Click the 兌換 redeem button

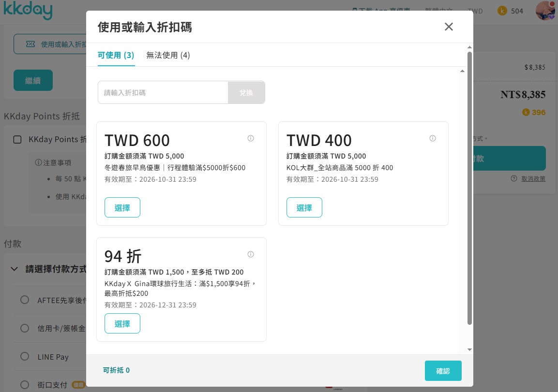246,92
